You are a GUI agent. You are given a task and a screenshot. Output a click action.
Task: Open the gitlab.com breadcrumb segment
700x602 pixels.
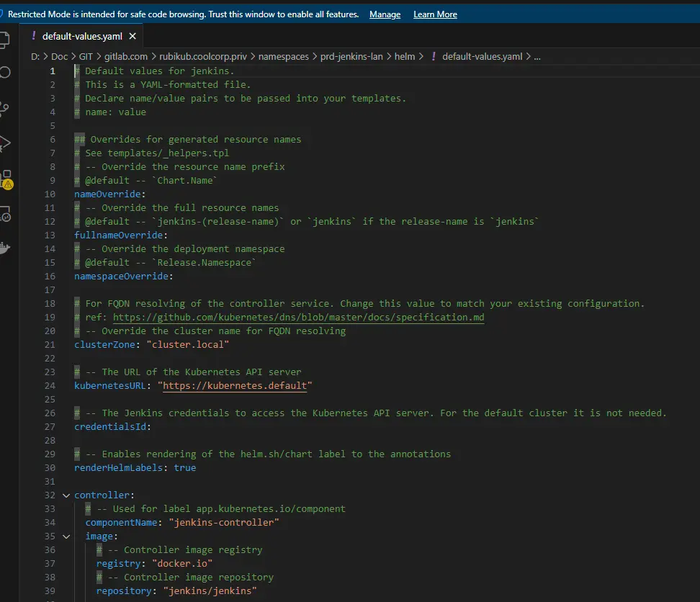(x=126, y=56)
